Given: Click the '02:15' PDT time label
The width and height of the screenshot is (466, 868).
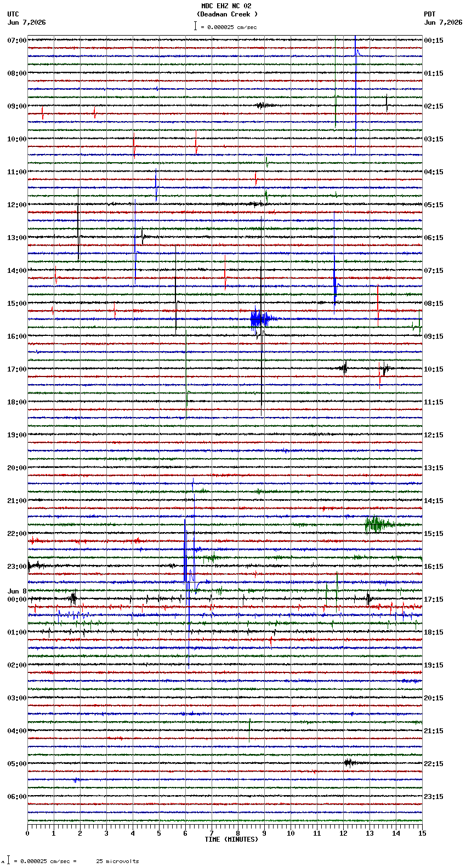Looking at the screenshot, I should [x=434, y=106].
